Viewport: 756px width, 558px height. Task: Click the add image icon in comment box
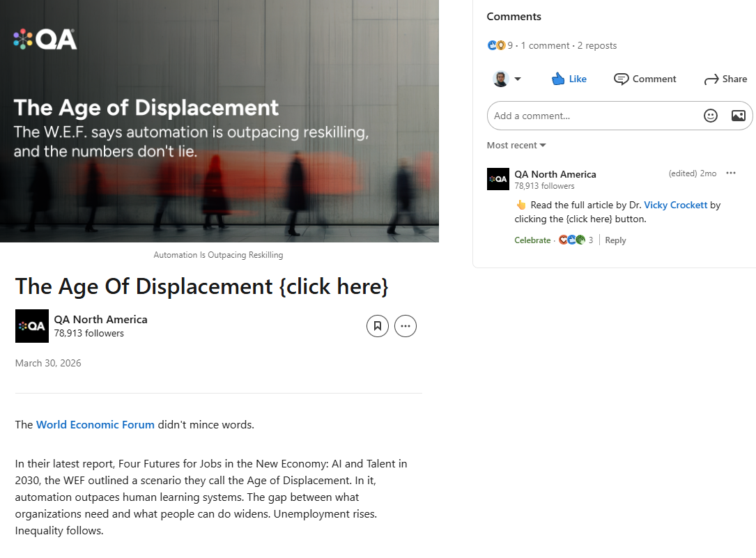tap(738, 116)
